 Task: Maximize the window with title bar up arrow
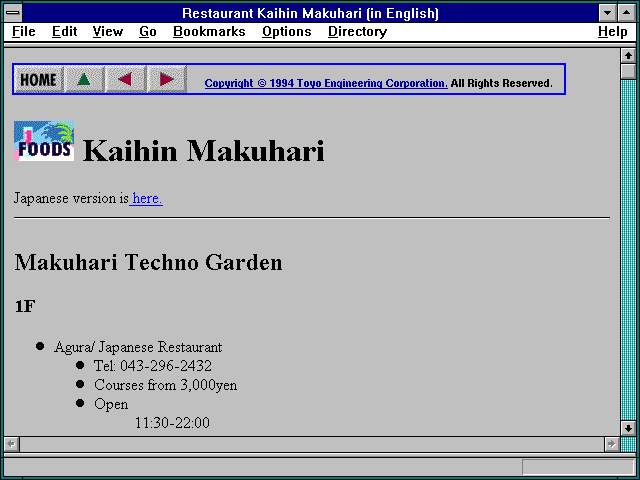pos(627,13)
